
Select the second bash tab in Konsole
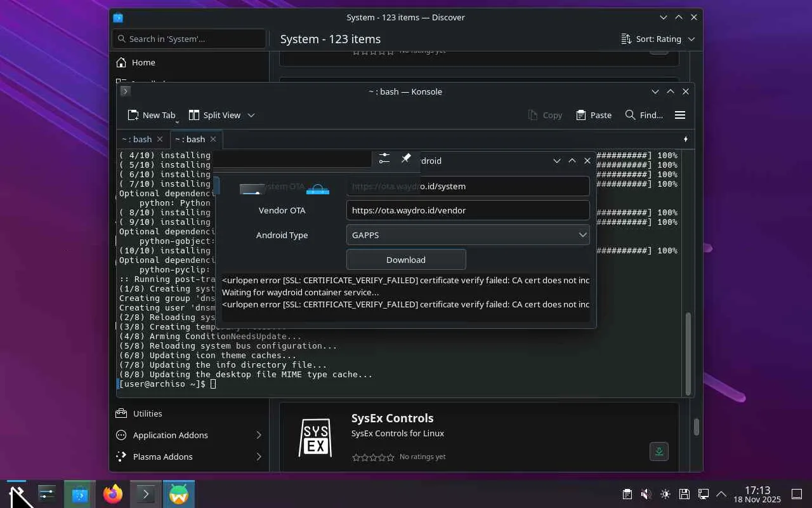click(190, 139)
